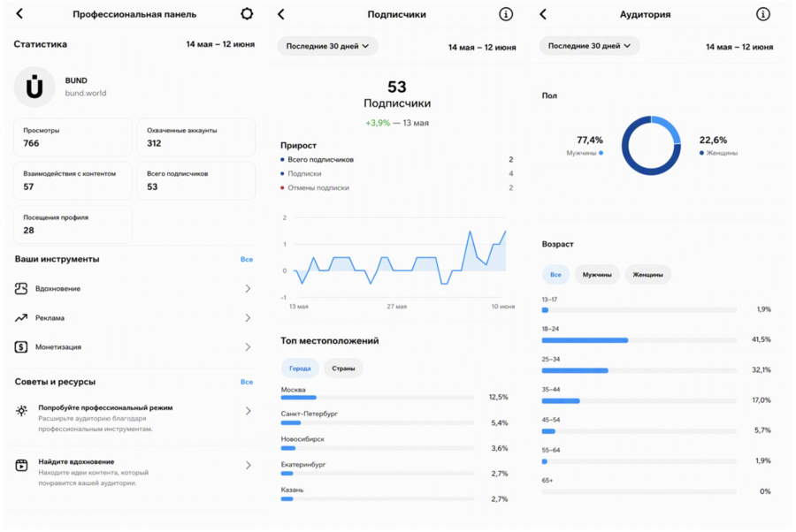Screen dimensions: 796x532
Task: Go back from the Профессиональная панель screen
Action: click(19, 13)
